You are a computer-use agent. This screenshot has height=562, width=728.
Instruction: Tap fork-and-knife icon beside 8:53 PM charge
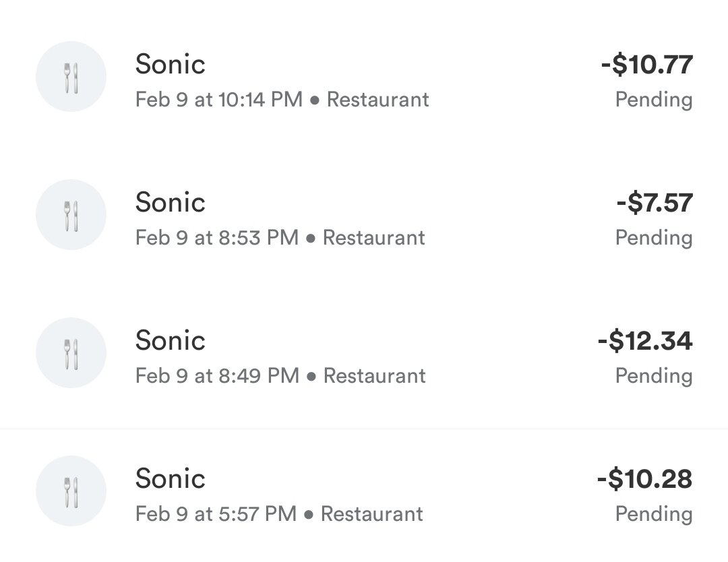coord(71,214)
